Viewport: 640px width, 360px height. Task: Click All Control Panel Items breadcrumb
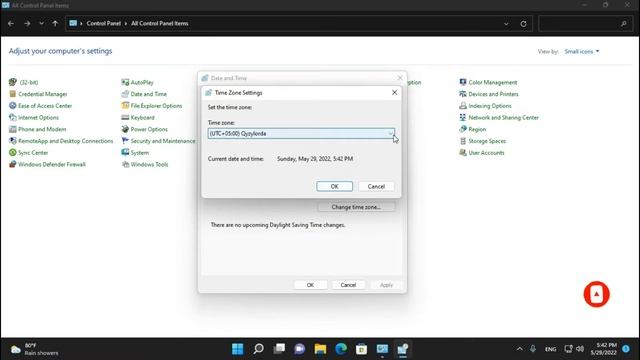pos(160,24)
